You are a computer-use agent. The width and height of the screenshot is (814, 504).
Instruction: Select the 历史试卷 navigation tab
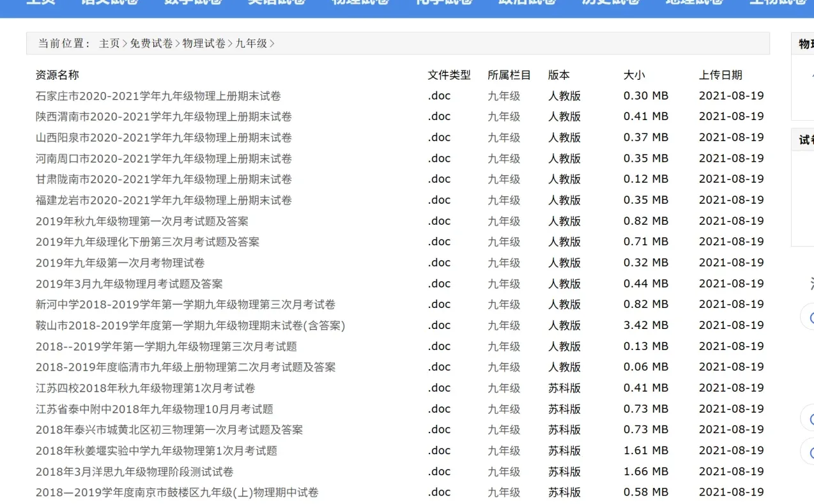pos(610,3)
